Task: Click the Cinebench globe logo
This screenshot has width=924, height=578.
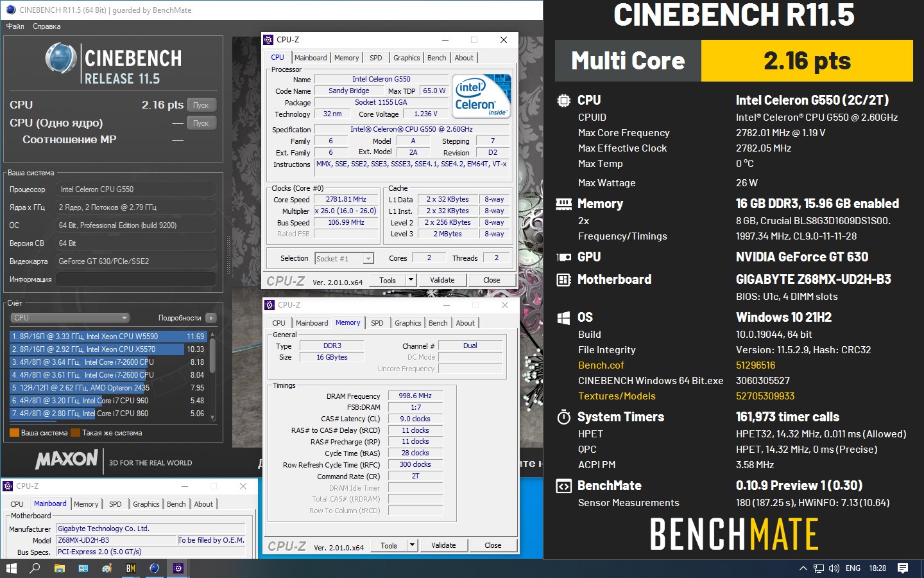Action: pos(61,58)
